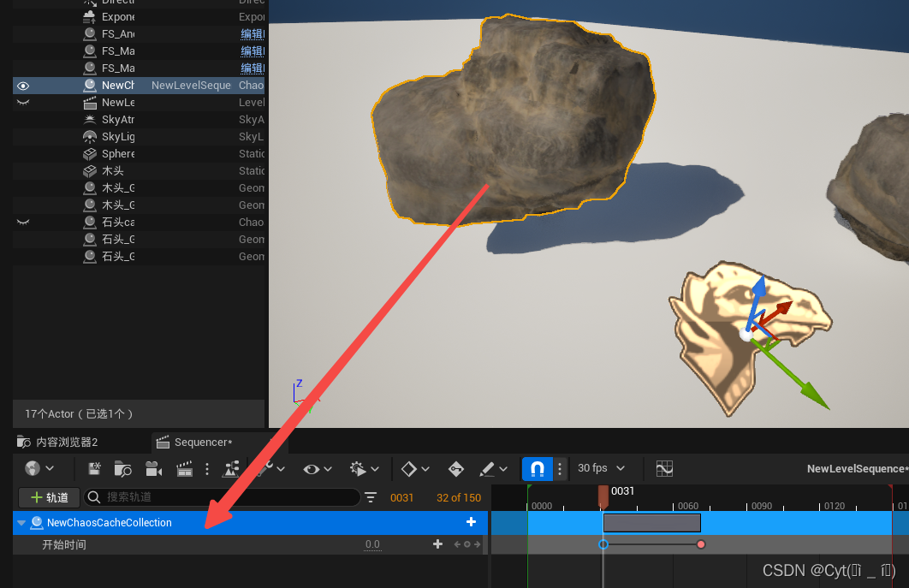
Task: Toggle eye visibility of NewCh actor row
Action: click(23, 86)
